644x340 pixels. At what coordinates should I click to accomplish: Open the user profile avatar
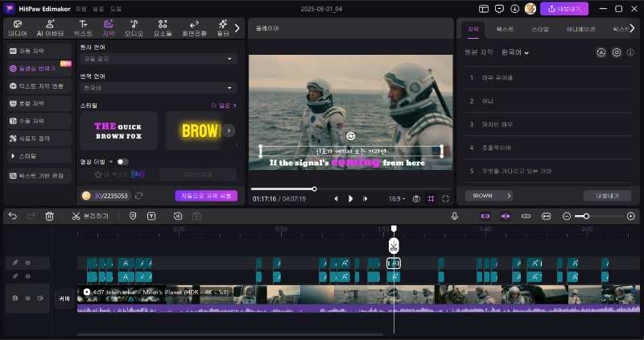pos(530,9)
